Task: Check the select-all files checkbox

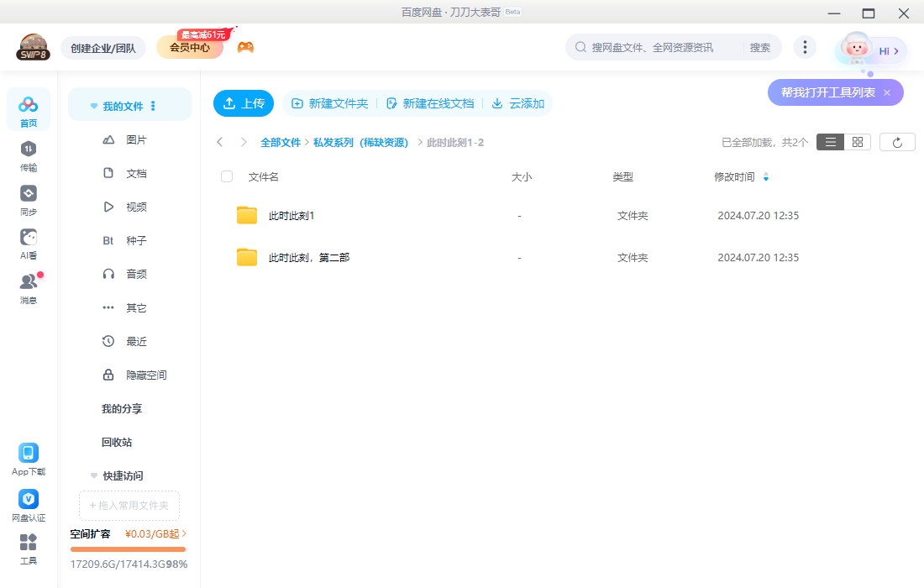Action: [225, 177]
